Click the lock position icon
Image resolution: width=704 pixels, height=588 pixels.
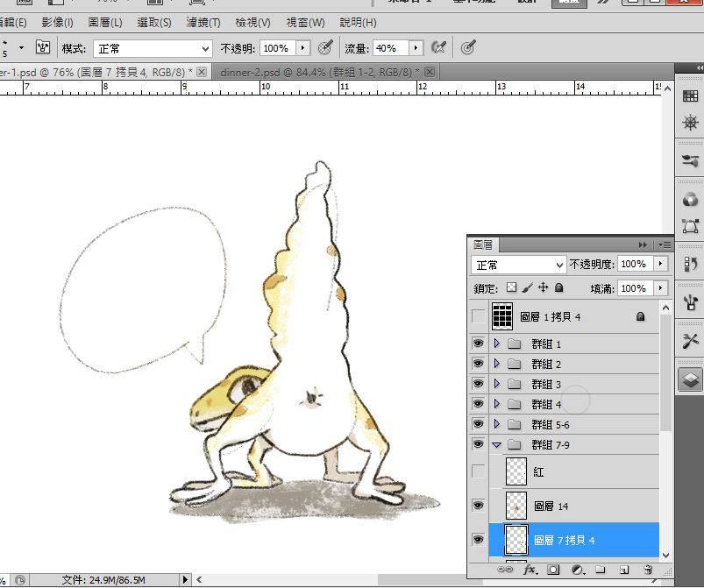point(543,287)
